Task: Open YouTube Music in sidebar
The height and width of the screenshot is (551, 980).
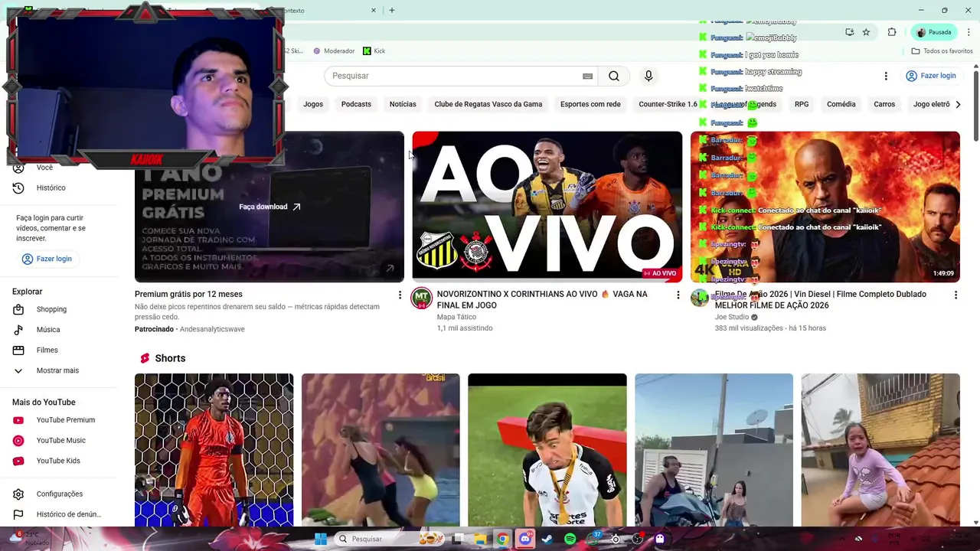Action: pyautogui.click(x=60, y=441)
